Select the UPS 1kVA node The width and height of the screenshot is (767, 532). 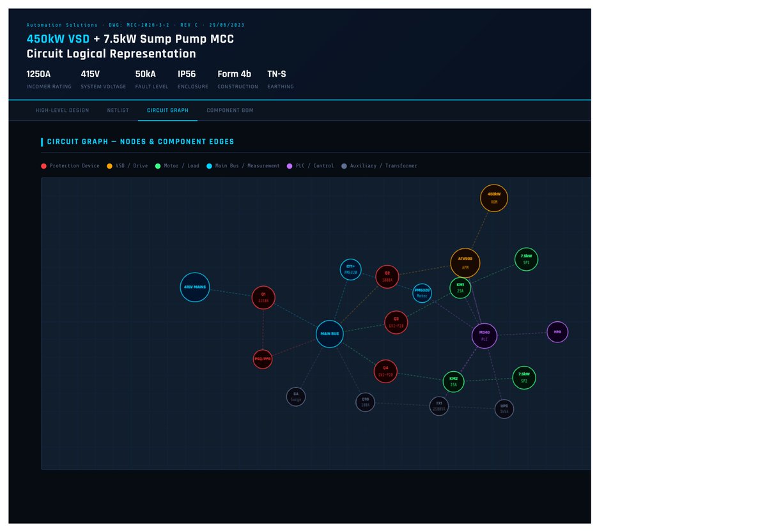pyautogui.click(x=504, y=409)
